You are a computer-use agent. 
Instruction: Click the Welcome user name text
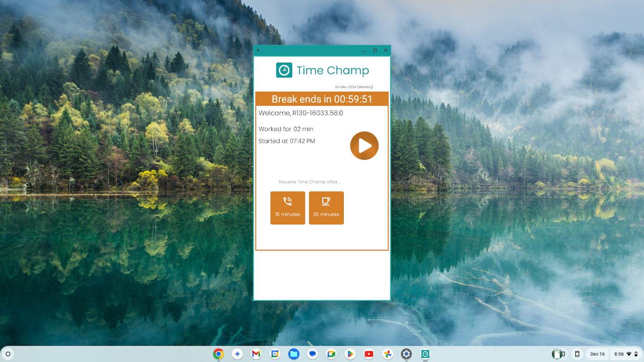(x=301, y=113)
